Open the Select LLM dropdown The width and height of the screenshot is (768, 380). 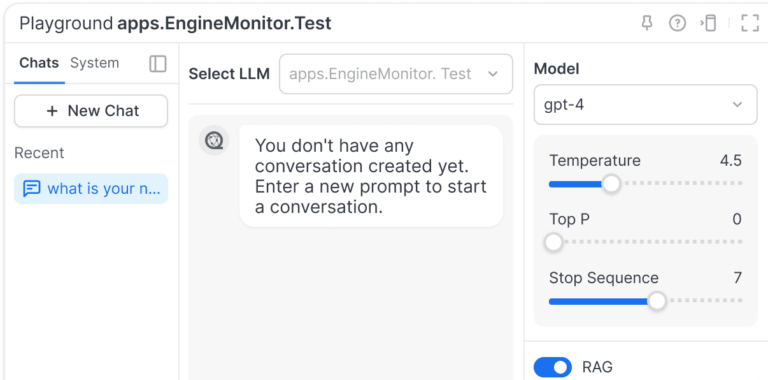click(x=396, y=74)
